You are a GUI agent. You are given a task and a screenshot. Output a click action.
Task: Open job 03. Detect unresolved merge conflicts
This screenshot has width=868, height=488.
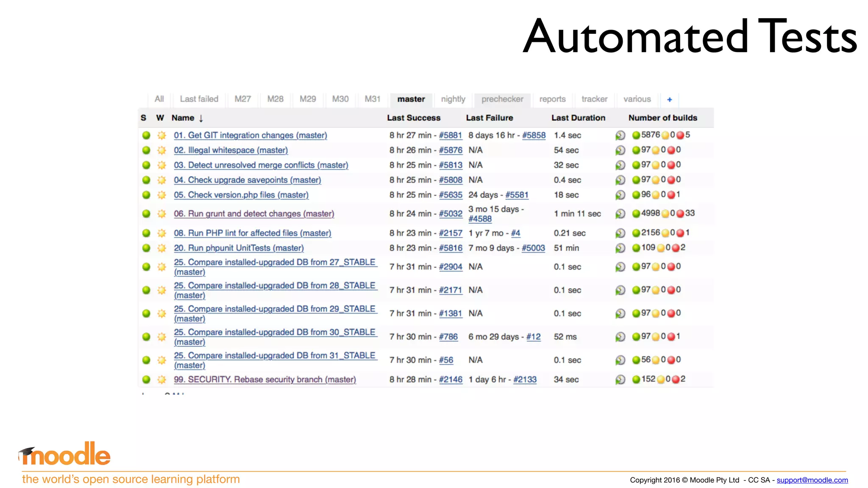261,165
